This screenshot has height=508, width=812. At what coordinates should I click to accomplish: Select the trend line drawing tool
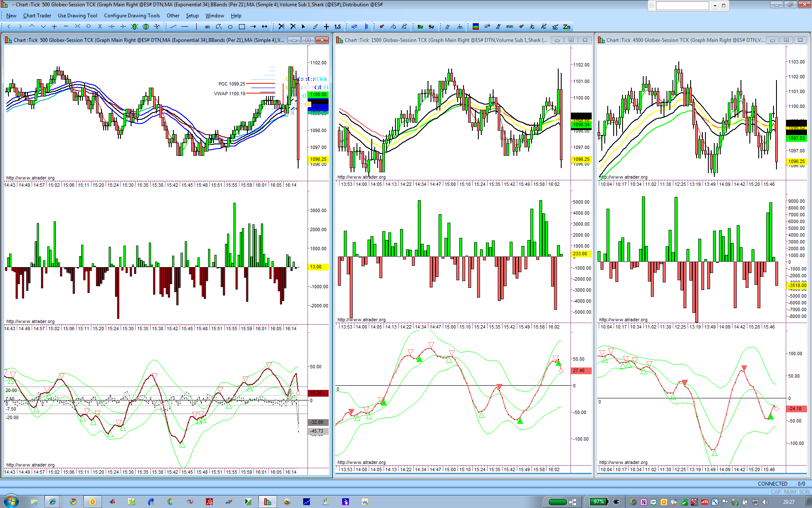tap(173, 27)
